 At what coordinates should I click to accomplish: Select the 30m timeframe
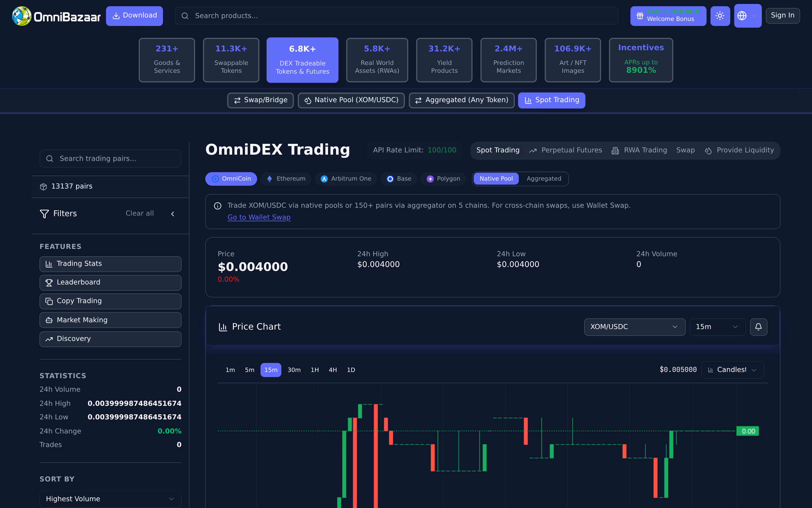pyautogui.click(x=294, y=370)
